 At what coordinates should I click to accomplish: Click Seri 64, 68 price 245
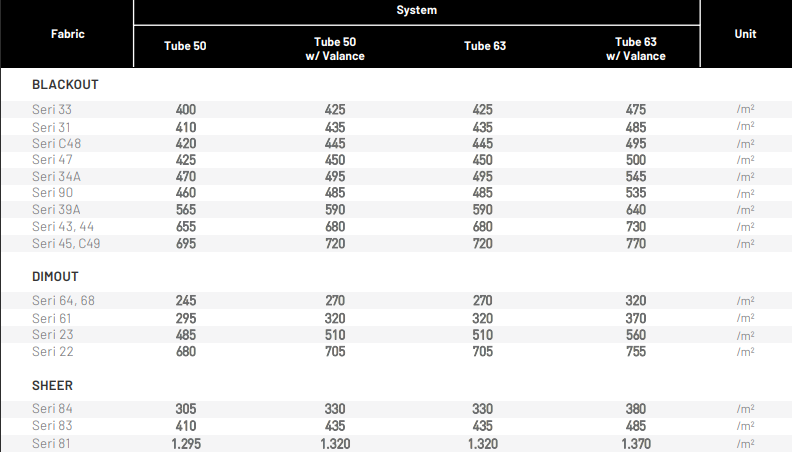pyautogui.click(x=186, y=300)
